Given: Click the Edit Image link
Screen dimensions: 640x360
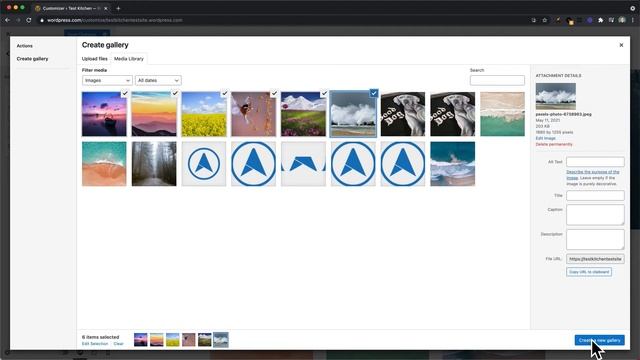Looking at the screenshot, I should (545, 138).
